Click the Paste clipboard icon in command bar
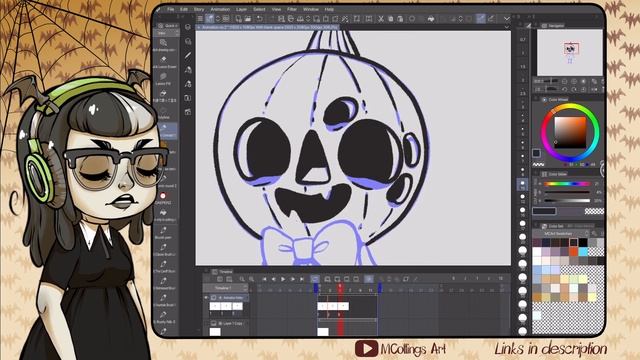Viewport: 640px width, 360px height. (400, 19)
